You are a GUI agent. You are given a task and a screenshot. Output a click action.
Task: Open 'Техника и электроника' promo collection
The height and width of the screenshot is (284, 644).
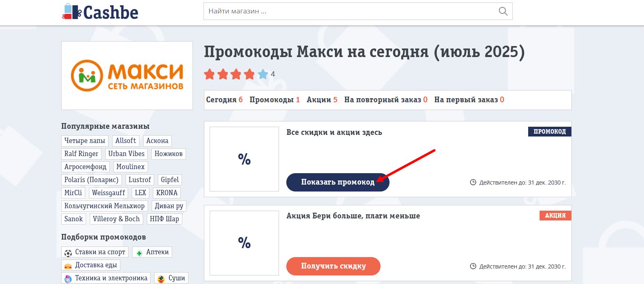(106, 278)
